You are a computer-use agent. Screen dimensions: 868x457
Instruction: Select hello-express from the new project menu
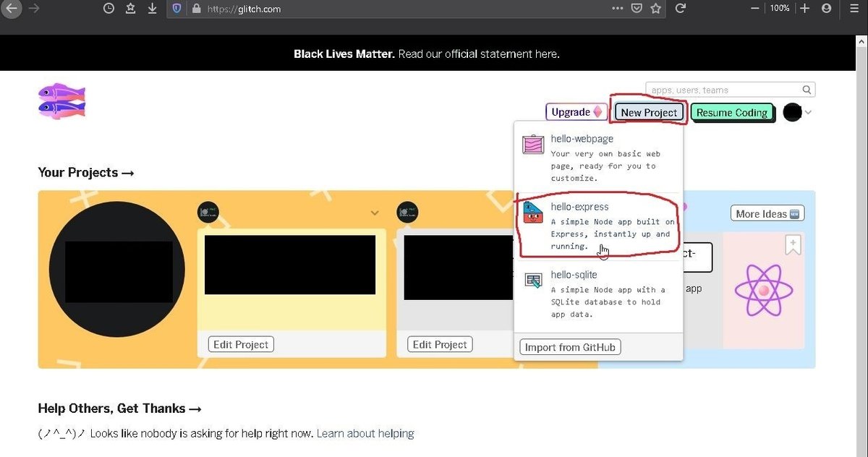pyautogui.click(x=598, y=226)
